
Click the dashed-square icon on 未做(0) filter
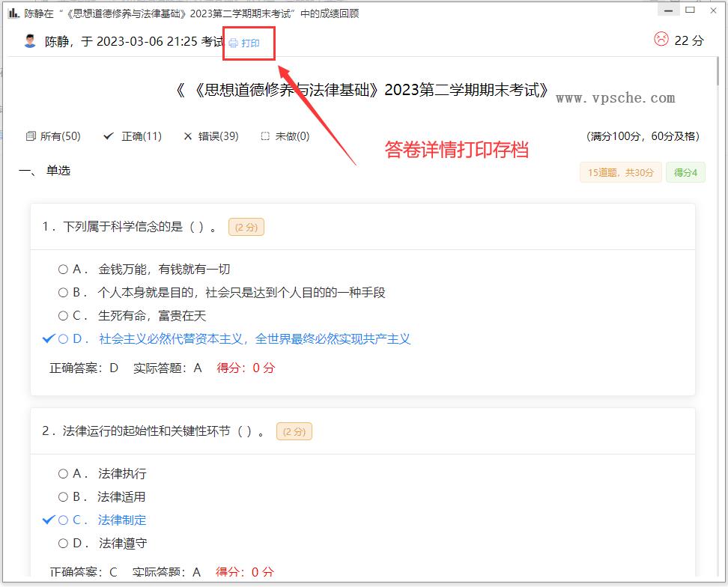coord(264,136)
